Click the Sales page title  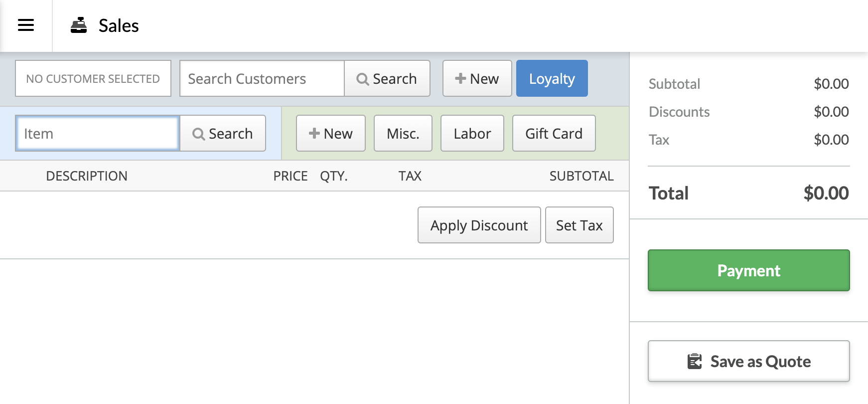click(x=119, y=25)
